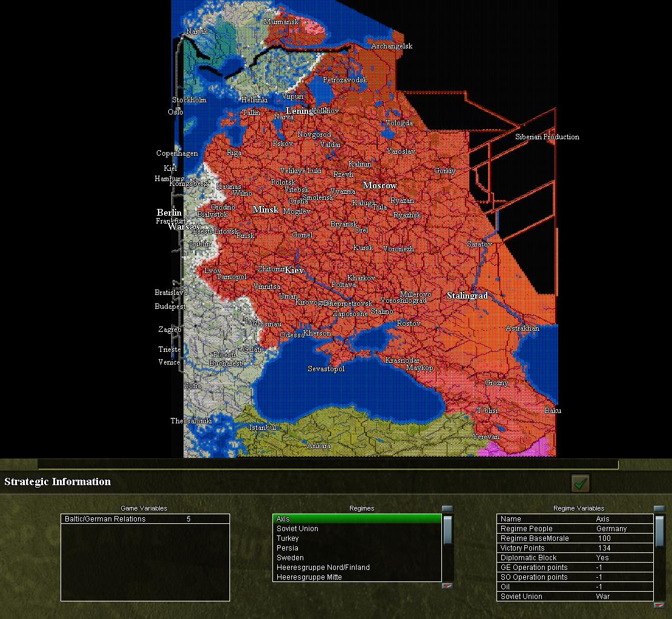Click Istanbul on the strategic map
The height and width of the screenshot is (619, 672).
262,428
